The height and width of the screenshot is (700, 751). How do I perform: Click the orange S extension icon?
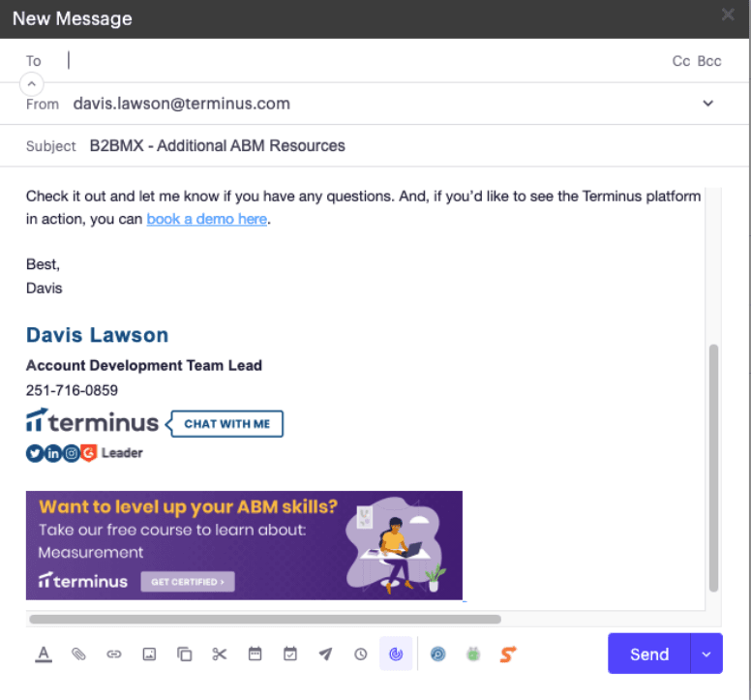[x=508, y=654]
